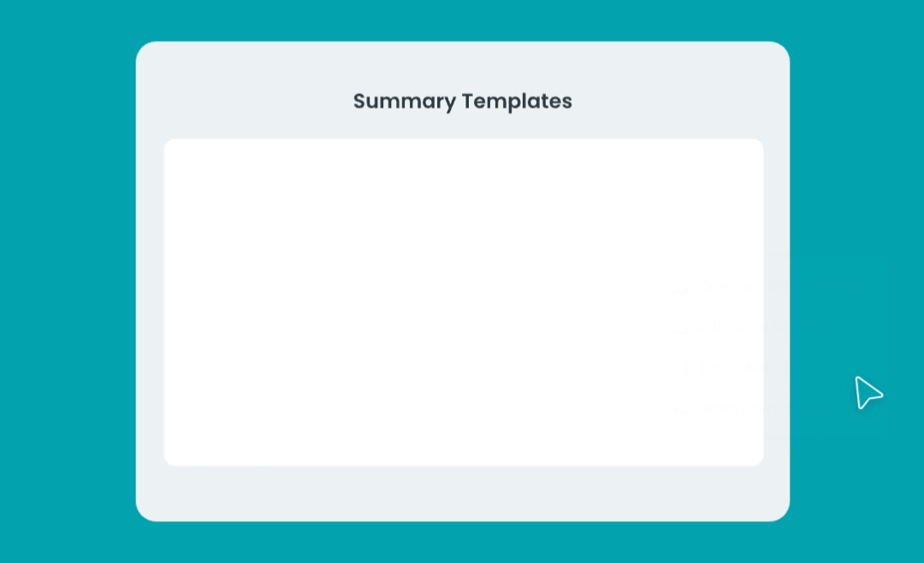
Task: Click the word Templates in the title
Action: [517, 101]
